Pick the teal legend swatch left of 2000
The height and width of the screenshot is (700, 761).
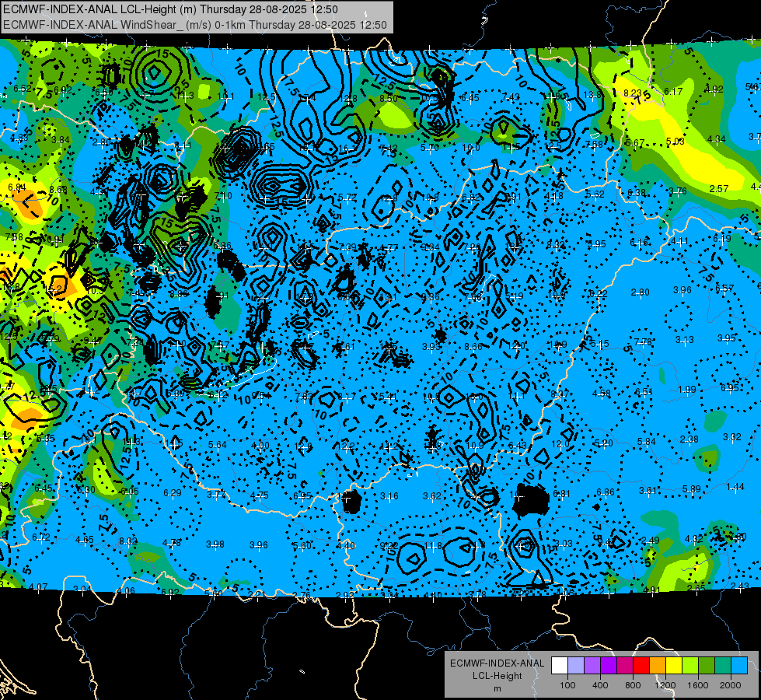click(x=723, y=666)
